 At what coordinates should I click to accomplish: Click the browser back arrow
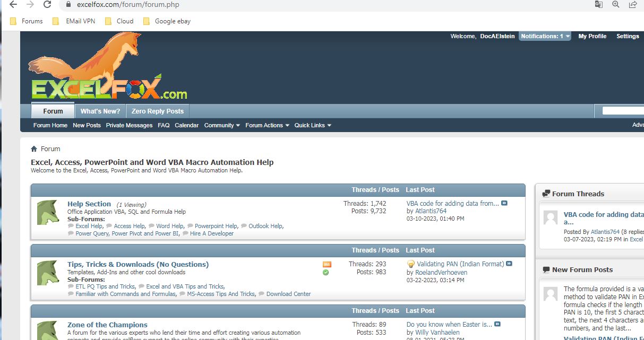pos(14,5)
